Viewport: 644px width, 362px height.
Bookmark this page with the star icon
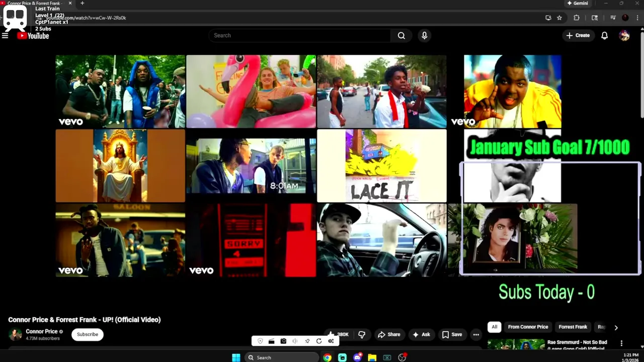(559, 18)
